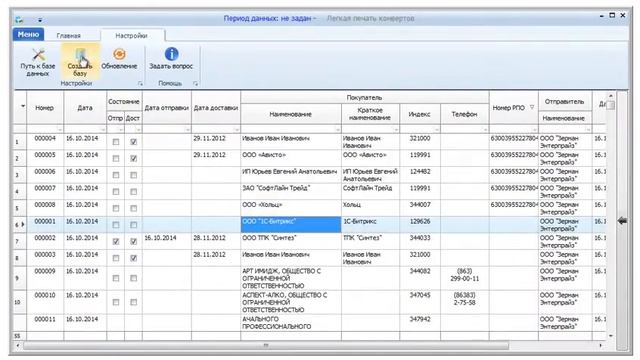Toggle Дост checkbox for row 000004
The width and height of the screenshot is (640, 360).
133,142
